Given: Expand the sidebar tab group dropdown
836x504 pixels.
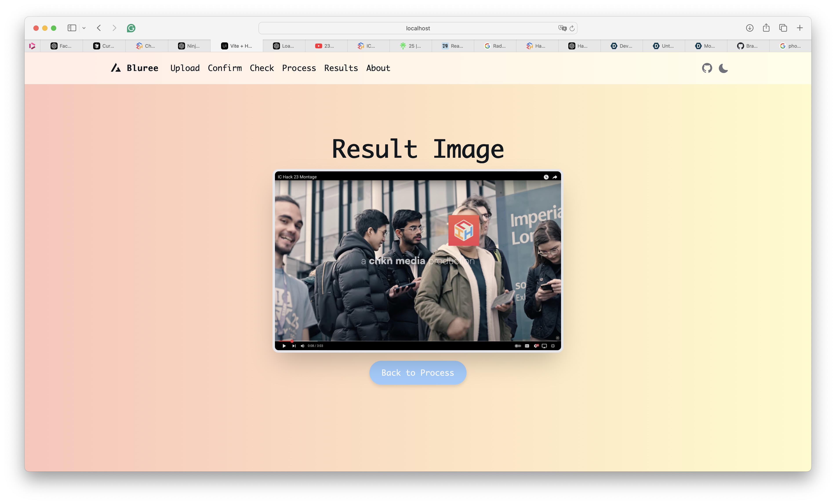Looking at the screenshot, I should click(84, 28).
